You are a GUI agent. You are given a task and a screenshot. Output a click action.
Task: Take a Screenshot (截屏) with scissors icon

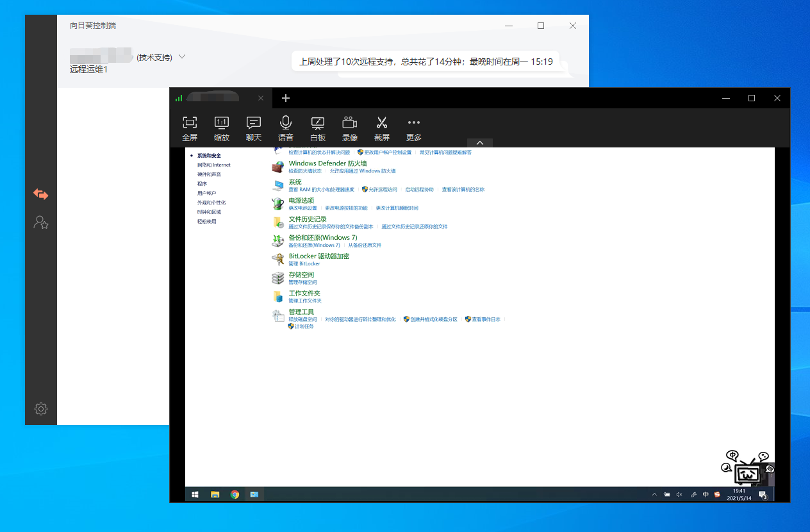(x=382, y=128)
